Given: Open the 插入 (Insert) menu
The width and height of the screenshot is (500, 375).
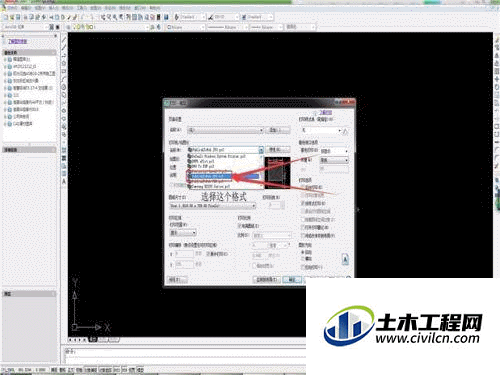Looking at the screenshot, I should coord(54,7).
